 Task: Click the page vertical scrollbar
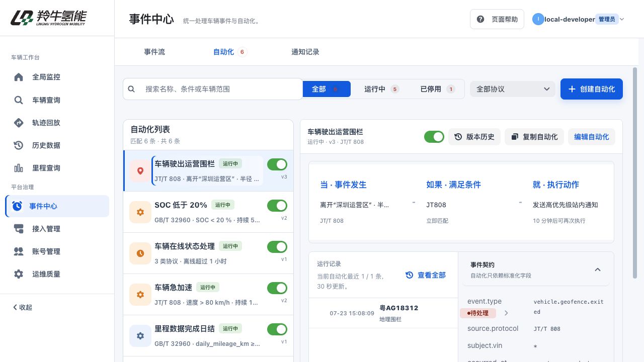click(635, 173)
